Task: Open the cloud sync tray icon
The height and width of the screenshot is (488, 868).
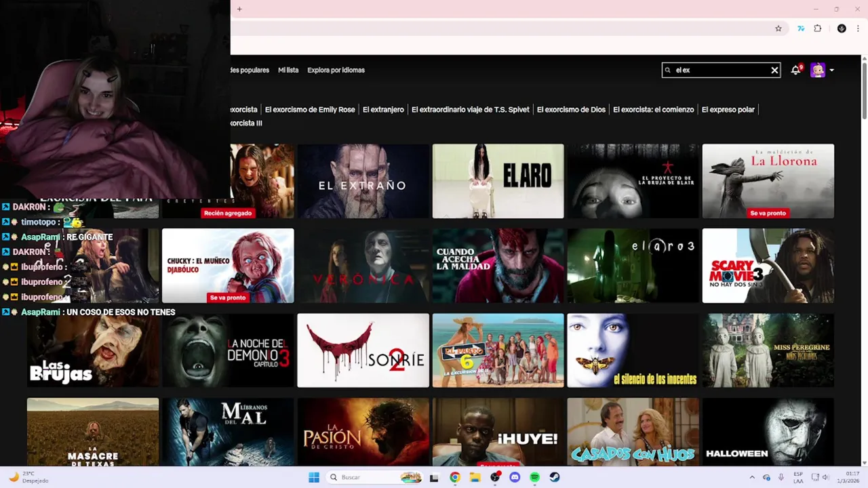Action: coord(766,477)
